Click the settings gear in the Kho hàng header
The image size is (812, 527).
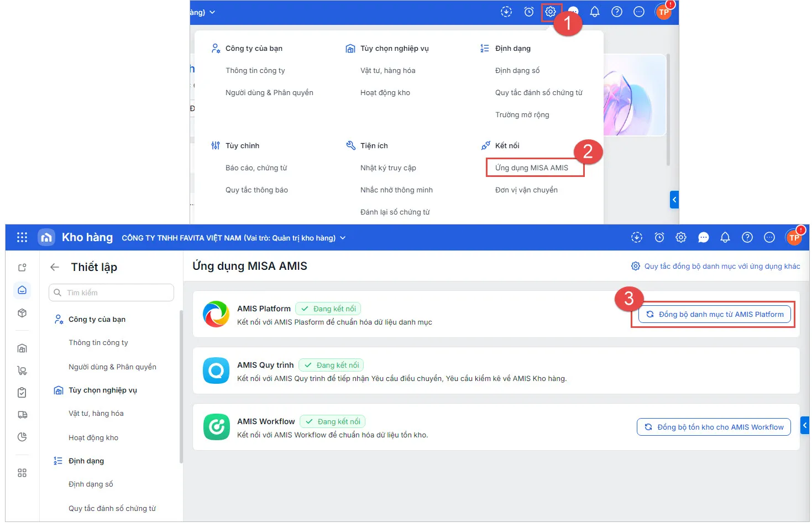click(681, 237)
